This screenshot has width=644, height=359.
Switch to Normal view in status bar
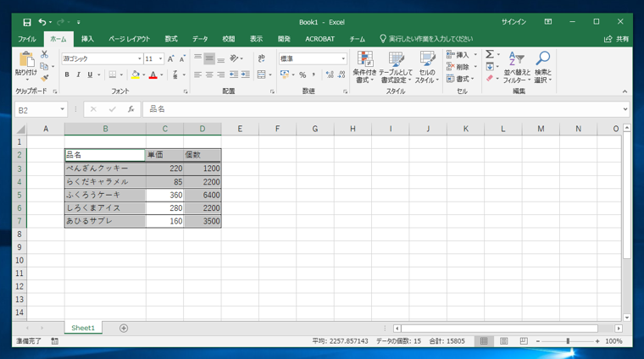click(x=484, y=341)
